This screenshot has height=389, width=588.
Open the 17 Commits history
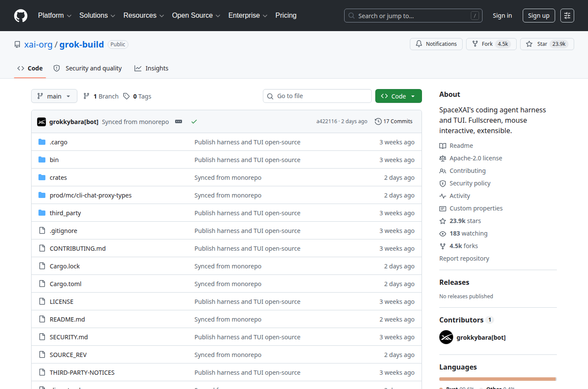point(393,121)
